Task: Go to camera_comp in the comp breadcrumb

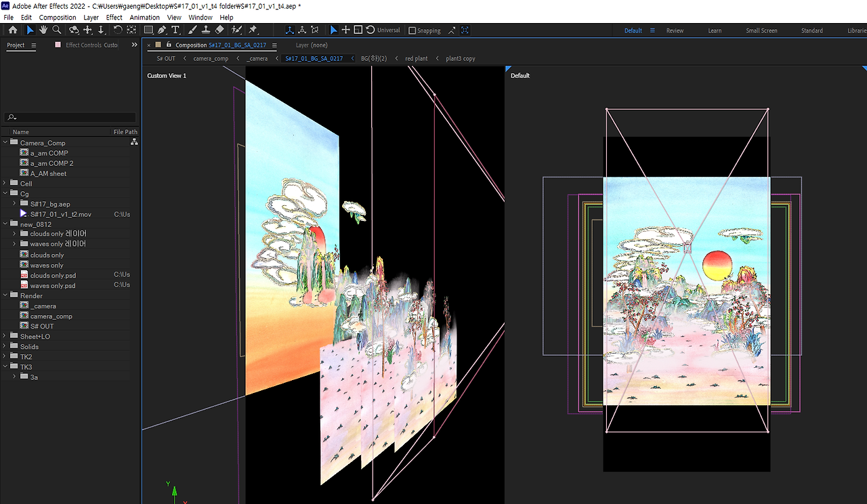Action: pyautogui.click(x=211, y=58)
